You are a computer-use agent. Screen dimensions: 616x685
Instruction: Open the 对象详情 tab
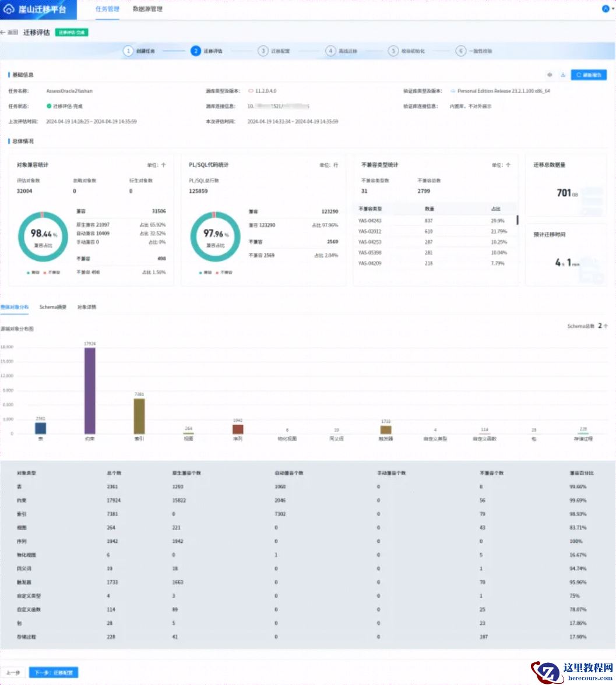87,306
